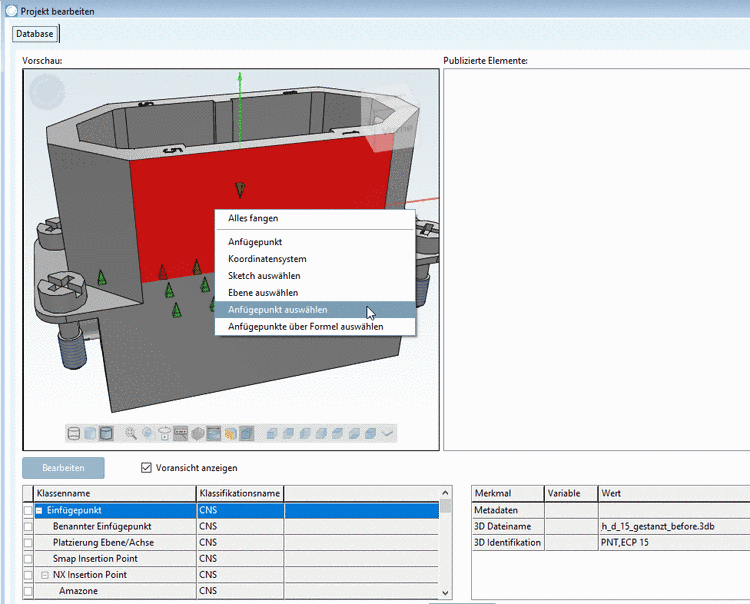Open the extra view options chevron in toolbar

(x=388, y=433)
